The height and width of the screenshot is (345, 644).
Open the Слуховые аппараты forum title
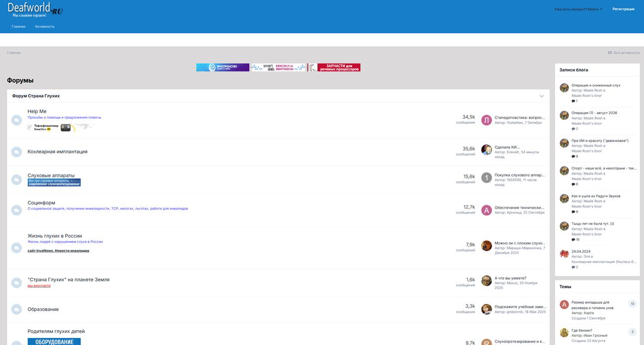coord(51,176)
